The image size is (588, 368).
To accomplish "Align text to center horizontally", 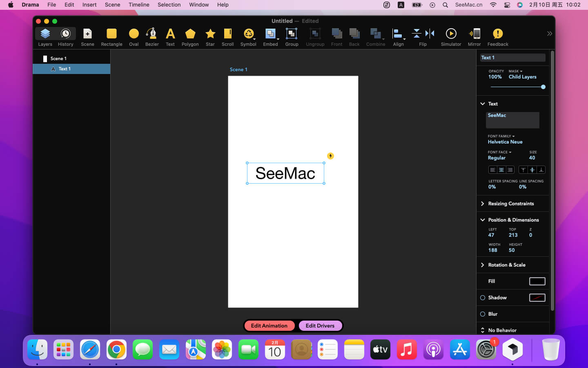I will pyautogui.click(x=501, y=170).
